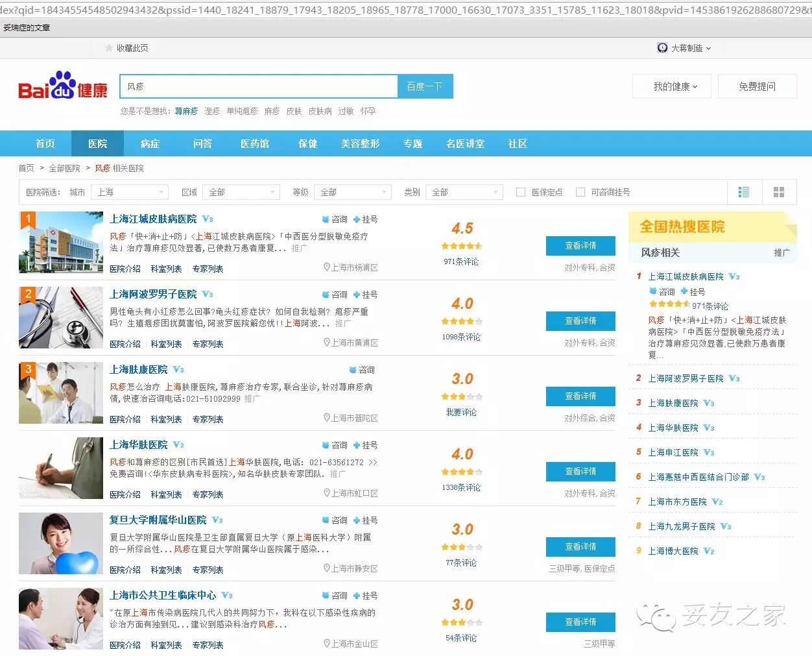Click the 大蒋制造 user avatar icon
The width and height of the screenshot is (812, 656).
click(x=662, y=48)
